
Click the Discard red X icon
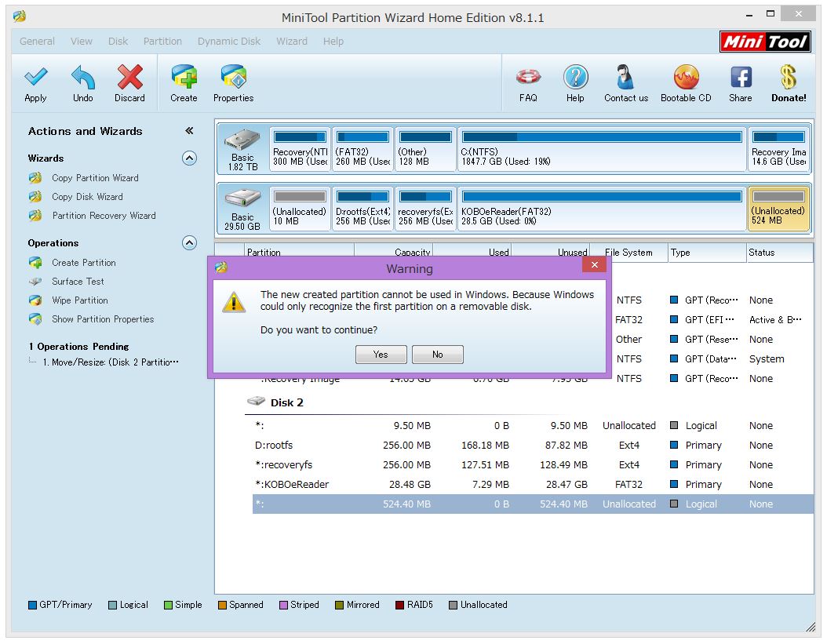point(129,77)
